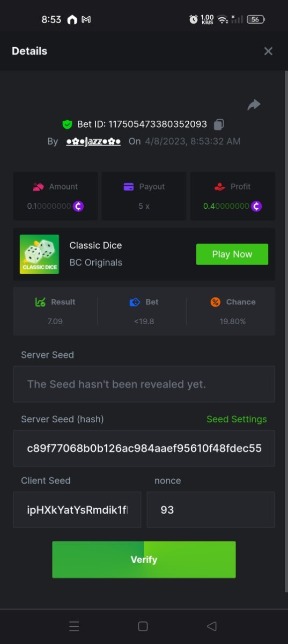Tap the Classic Dice game thumbnail

(x=39, y=254)
